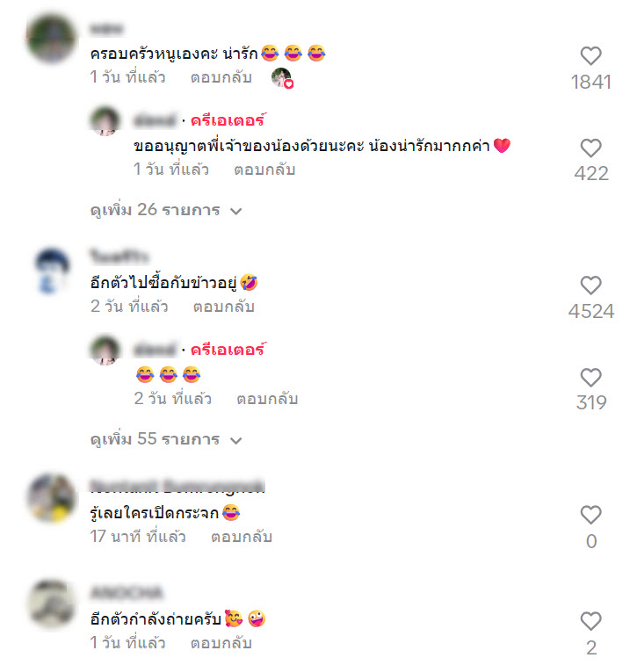Screen dimensions: 644x665
Task: Reply to the รู้เลยใครเปิดกระจก comment
Action: [242, 537]
